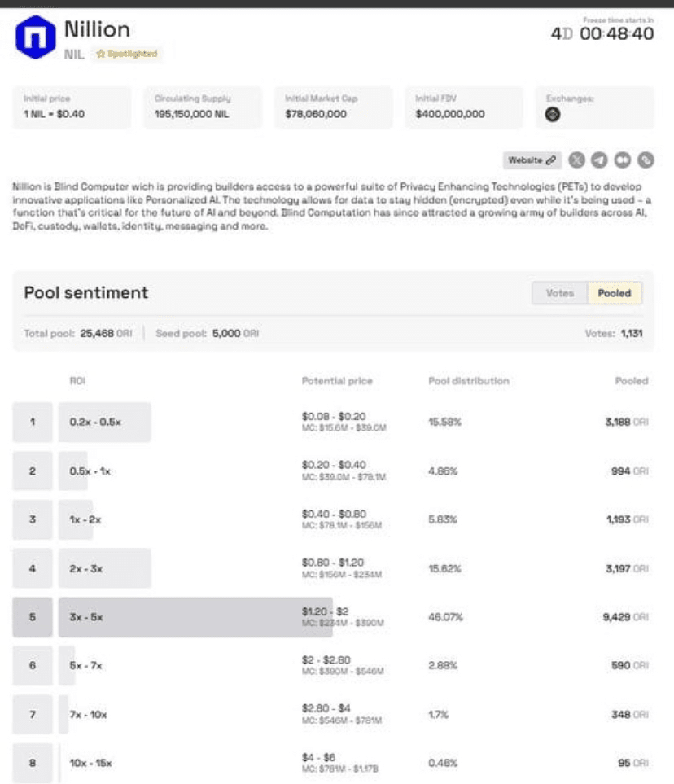This screenshot has width=674, height=784.
Task: Click the Spotlighted star badge
Action: (x=127, y=54)
